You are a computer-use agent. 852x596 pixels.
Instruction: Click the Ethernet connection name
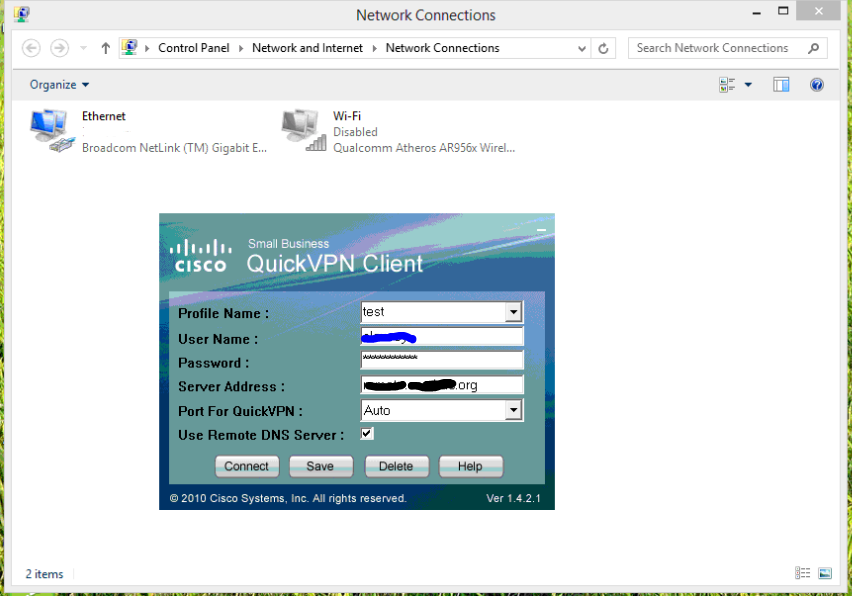pos(104,116)
